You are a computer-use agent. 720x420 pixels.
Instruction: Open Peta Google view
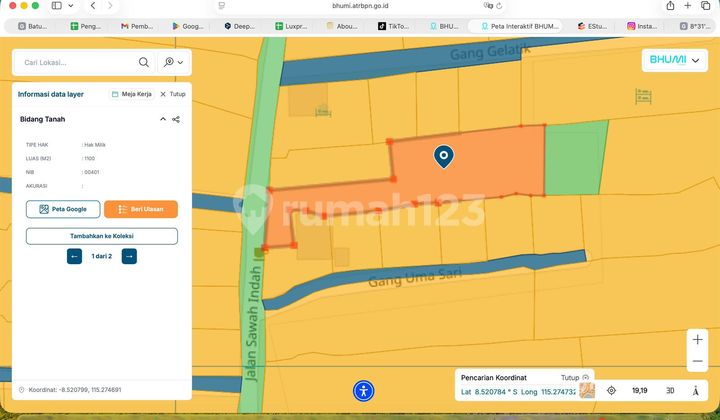tap(62, 209)
